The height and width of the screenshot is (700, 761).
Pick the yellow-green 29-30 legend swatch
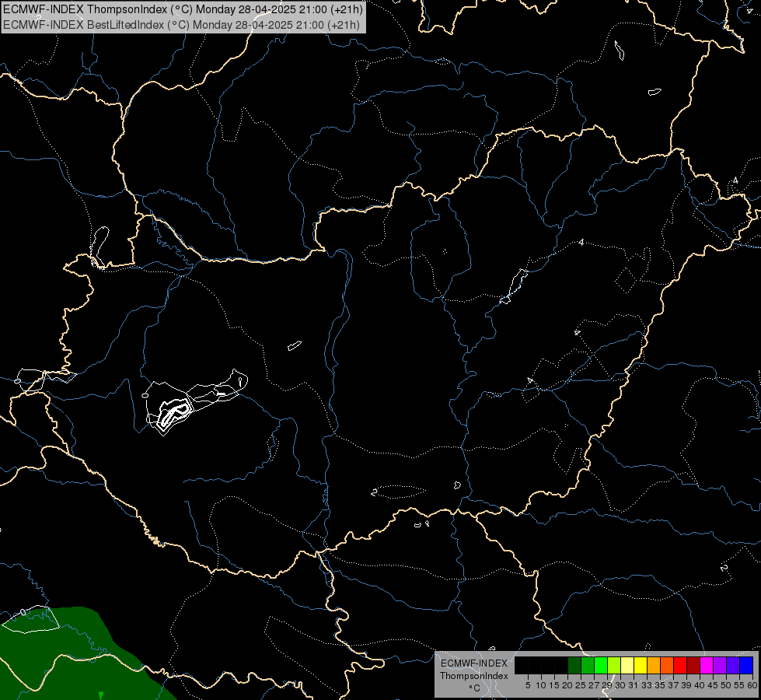point(614,665)
